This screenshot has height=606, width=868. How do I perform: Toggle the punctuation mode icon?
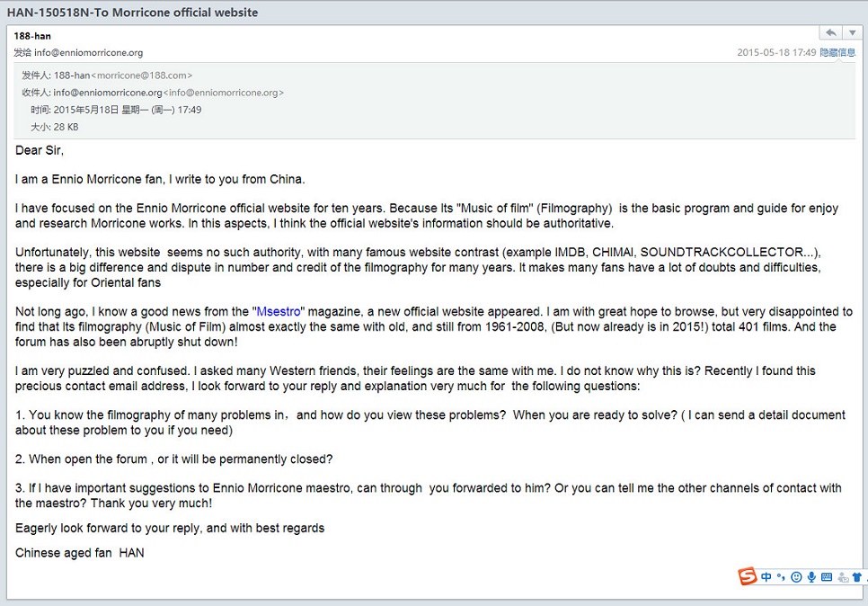pos(781,577)
